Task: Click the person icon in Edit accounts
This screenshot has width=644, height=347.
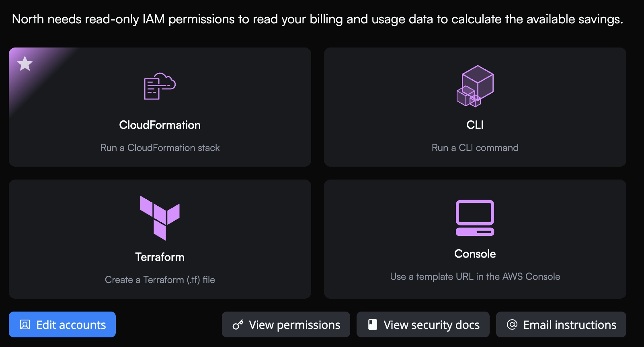Action: click(x=25, y=325)
